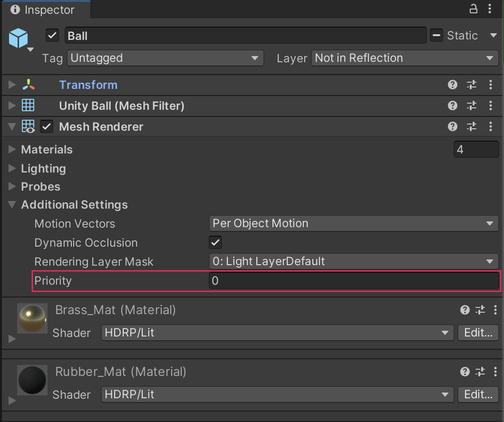The height and width of the screenshot is (422, 504).
Task: Open the Inspector panel kebab menu
Action: [491, 9]
